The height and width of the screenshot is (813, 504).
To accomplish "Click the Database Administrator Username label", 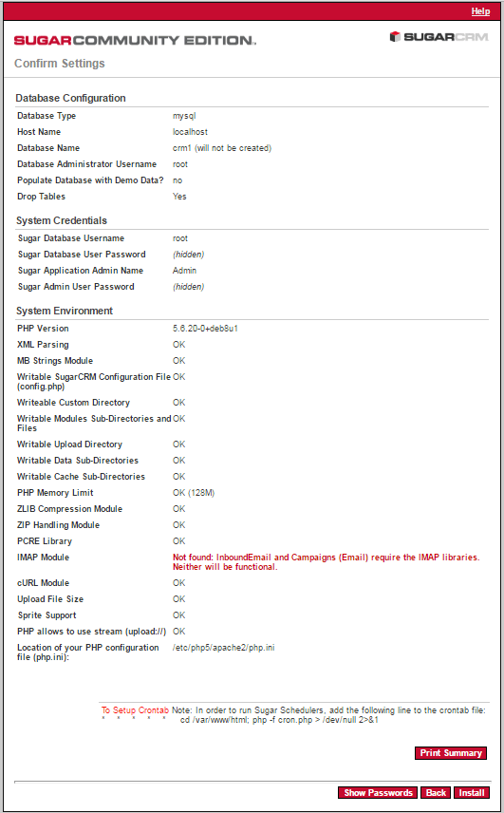I will pos(86,164).
